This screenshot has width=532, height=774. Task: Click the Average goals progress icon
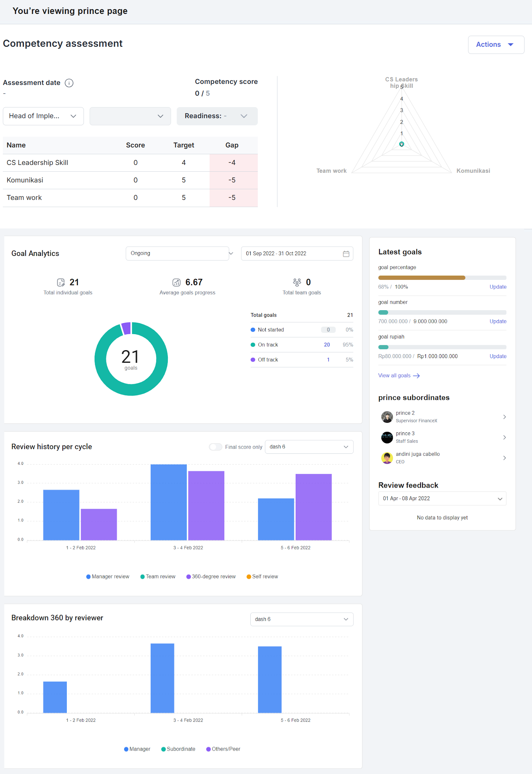tap(176, 282)
